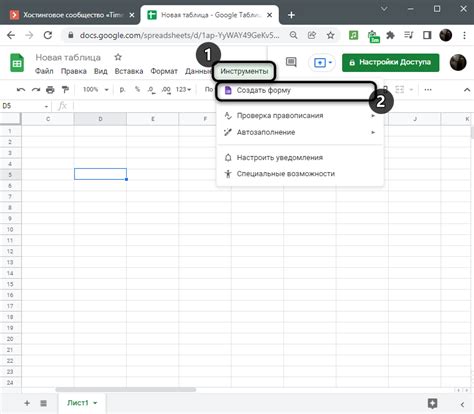Open the Вид menu
The height and width of the screenshot is (414, 474).
click(x=100, y=71)
